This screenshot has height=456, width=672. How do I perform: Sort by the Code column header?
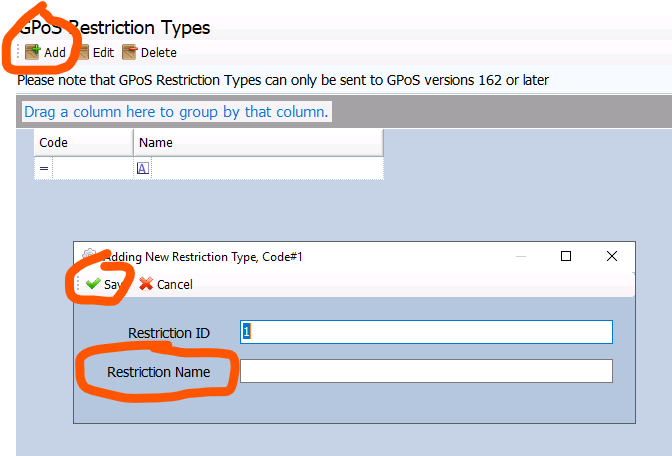tap(84, 143)
